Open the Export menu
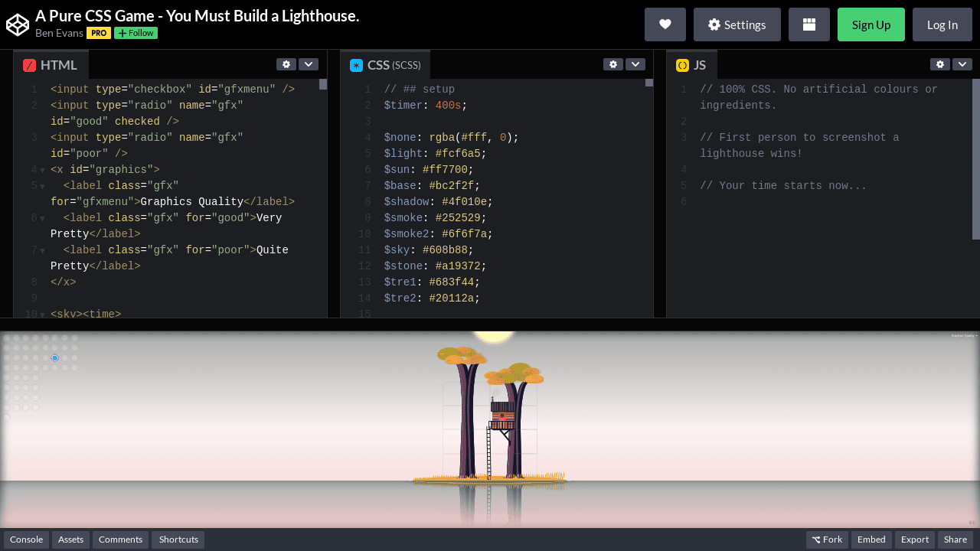This screenshot has width=980, height=551. tap(915, 540)
